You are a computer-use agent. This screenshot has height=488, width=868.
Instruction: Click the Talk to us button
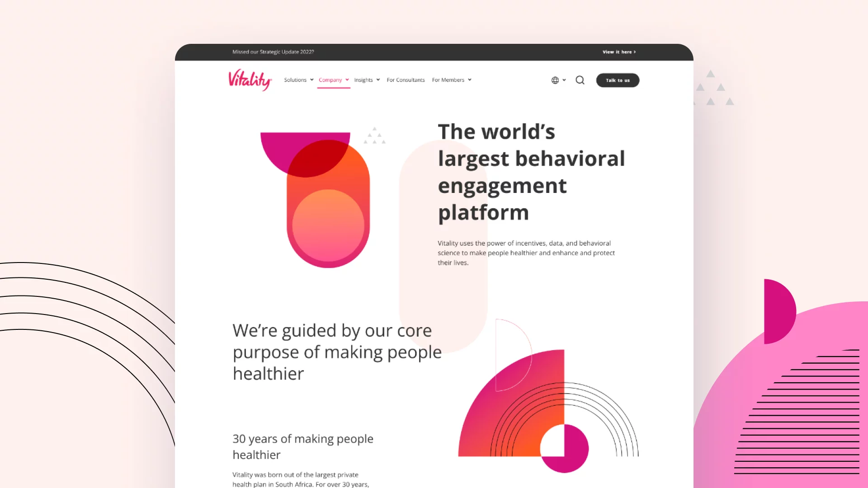[x=618, y=80]
